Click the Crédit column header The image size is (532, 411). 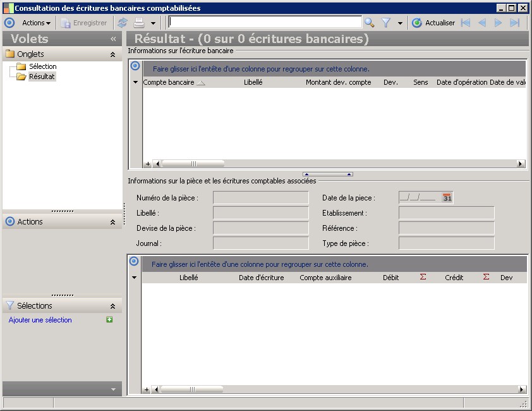[454, 278]
